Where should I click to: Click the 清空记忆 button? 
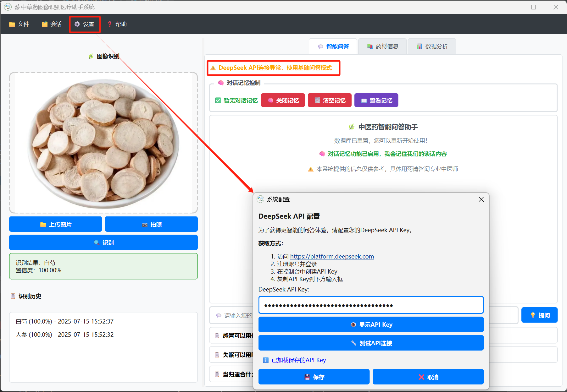(x=330, y=100)
